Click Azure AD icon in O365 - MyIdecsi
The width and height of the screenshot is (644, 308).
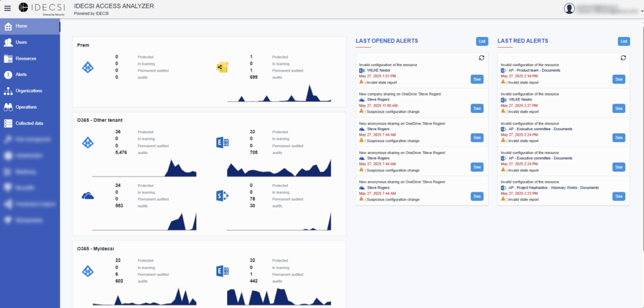[x=88, y=271]
